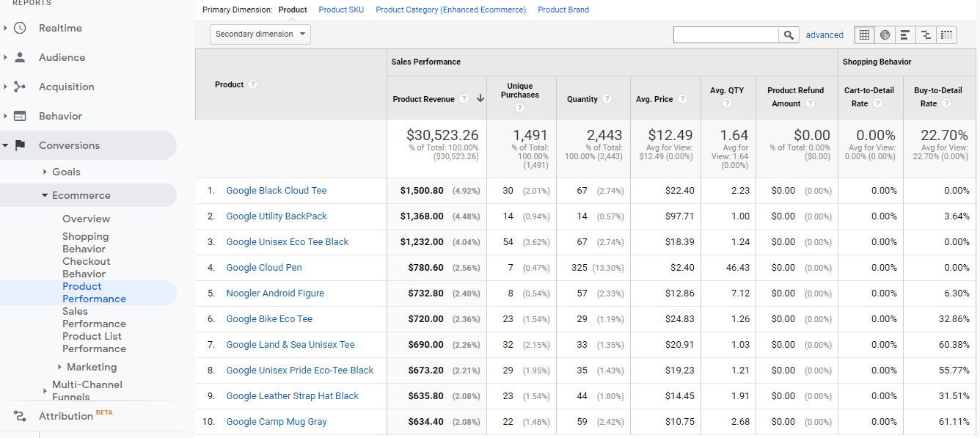
Task: Click the 46.43 Avg. QTY value
Action: coord(738,268)
